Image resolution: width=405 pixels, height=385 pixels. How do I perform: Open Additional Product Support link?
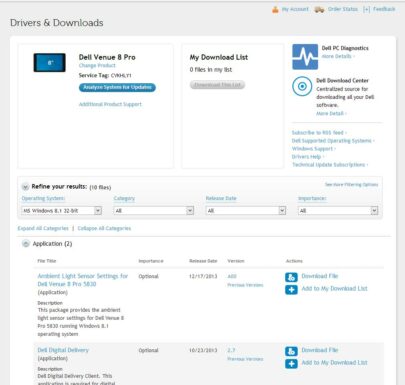click(x=110, y=104)
